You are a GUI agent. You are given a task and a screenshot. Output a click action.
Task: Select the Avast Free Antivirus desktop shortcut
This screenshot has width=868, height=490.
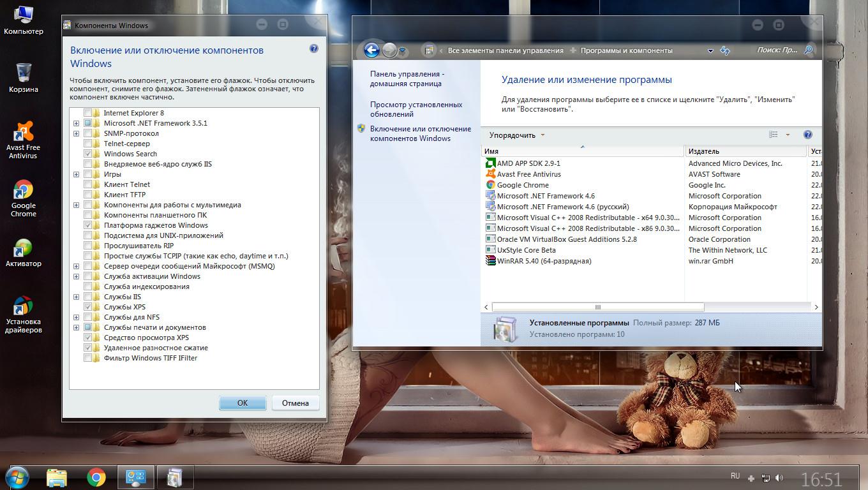[x=24, y=140]
